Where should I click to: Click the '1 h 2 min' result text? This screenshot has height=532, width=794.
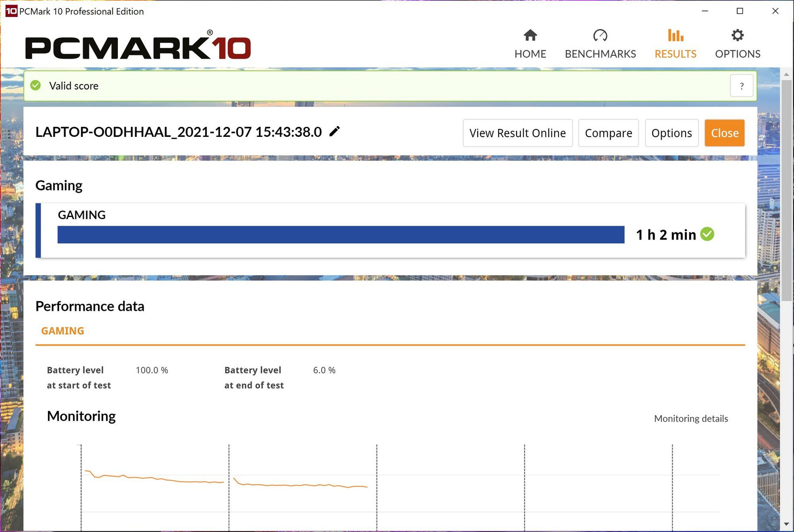(x=666, y=235)
